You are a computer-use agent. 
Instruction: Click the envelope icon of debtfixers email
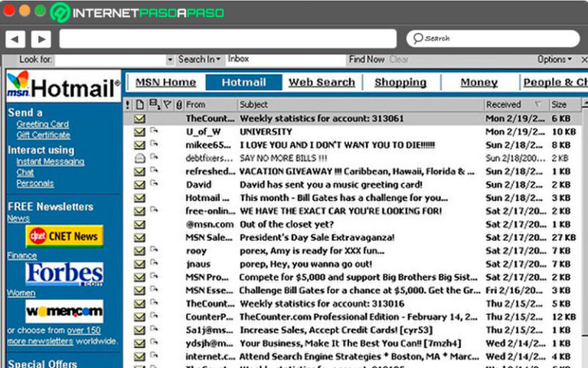point(139,157)
